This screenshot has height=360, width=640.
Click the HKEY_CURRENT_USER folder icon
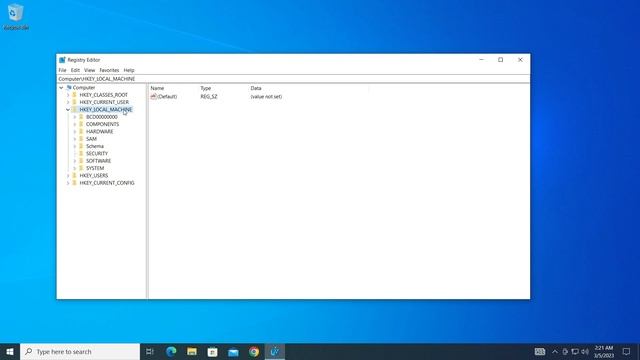(x=74, y=102)
